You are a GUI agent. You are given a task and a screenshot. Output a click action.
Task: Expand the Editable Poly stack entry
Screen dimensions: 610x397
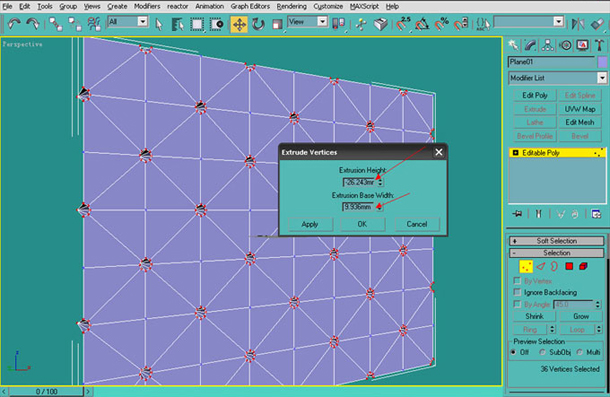(x=515, y=153)
